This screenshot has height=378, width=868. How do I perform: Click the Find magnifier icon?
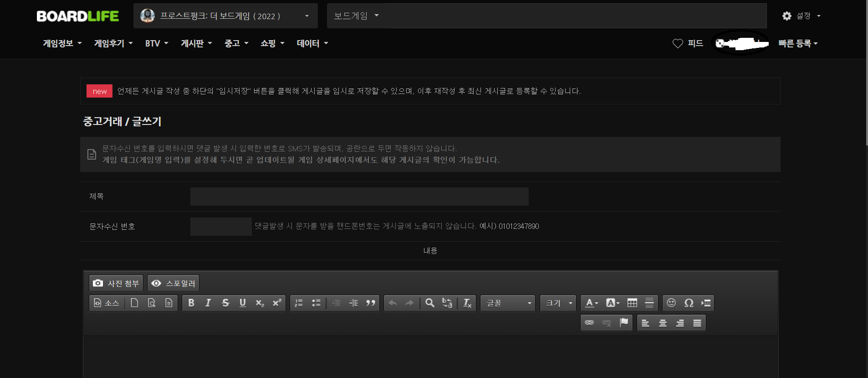pyautogui.click(x=430, y=303)
